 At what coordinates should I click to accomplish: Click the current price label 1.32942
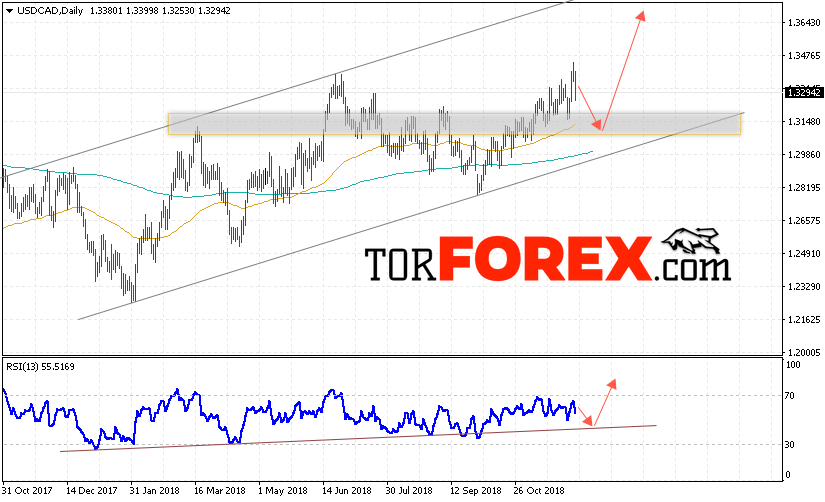click(x=803, y=93)
